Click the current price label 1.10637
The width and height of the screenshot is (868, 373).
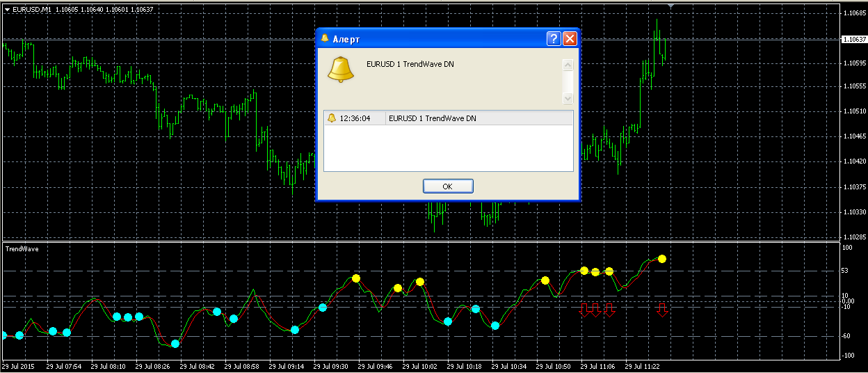853,40
